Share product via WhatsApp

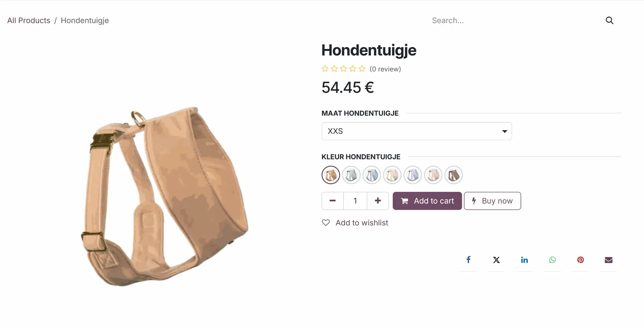point(552,260)
